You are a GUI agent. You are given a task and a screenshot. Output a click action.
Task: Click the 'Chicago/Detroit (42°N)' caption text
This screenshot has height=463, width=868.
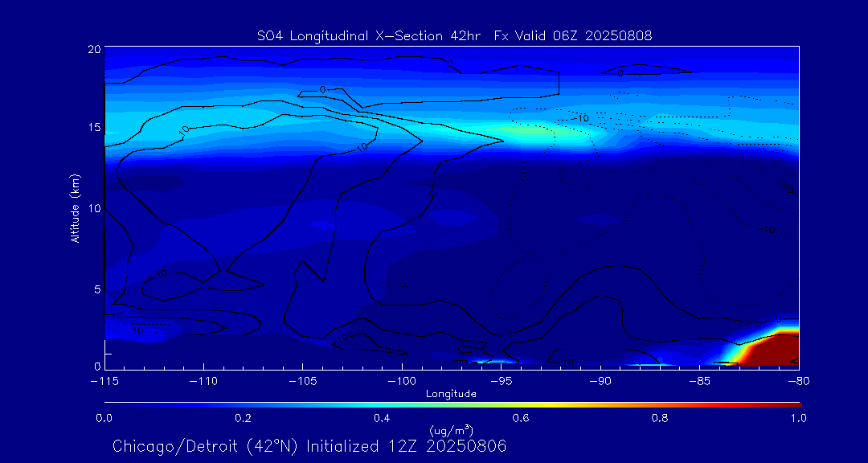point(206,446)
